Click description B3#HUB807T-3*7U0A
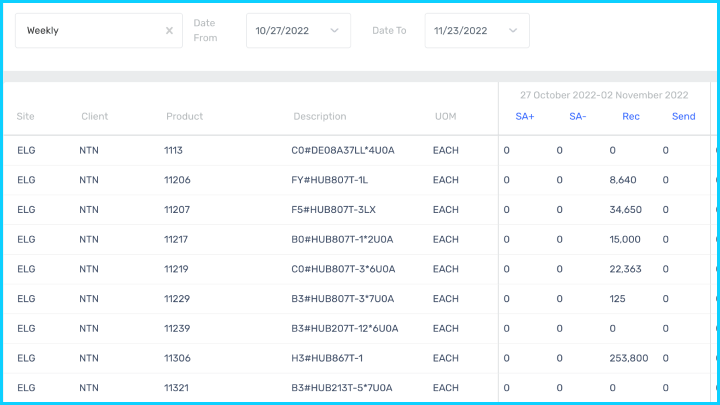This screenshot has height=405, width=720. pyautogui.click(x=343, y=299)
